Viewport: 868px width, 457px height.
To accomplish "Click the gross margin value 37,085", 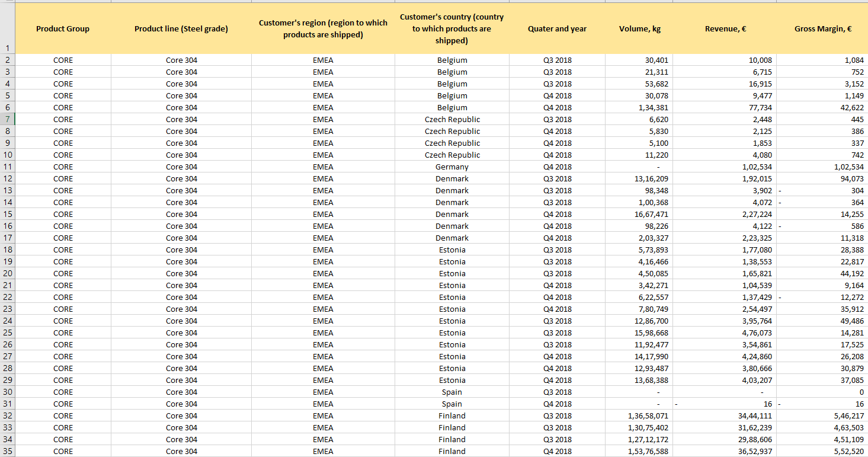I will [x=822, y=380].
